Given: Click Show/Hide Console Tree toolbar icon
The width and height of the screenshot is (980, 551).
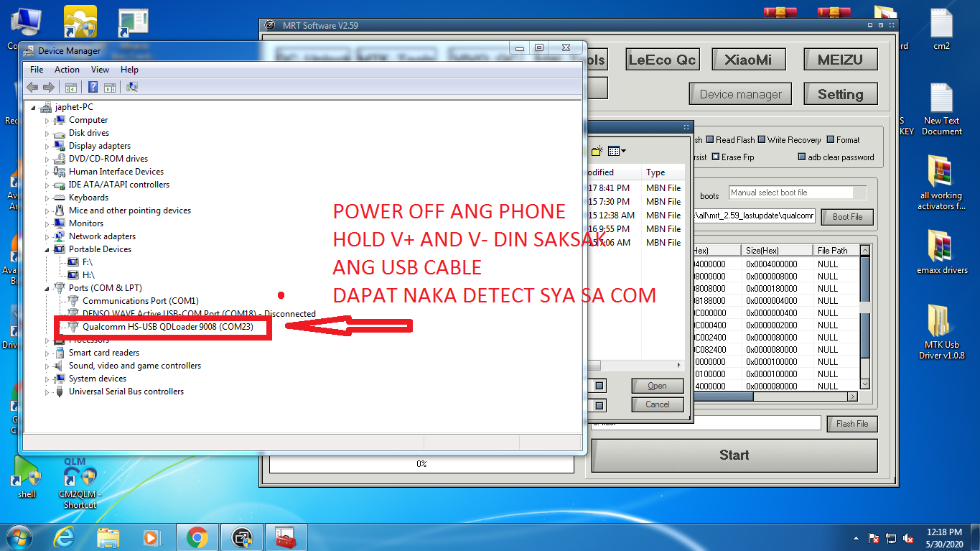Looking at the screenshot, I should [x=71, y=87].
